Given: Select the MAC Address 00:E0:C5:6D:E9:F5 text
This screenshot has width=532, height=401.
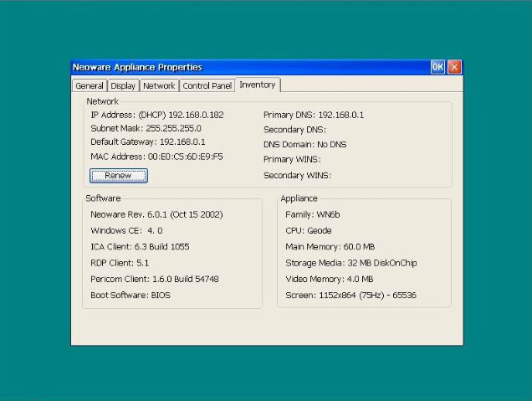Looking at the screenshot, I should (x=156, y=157).
